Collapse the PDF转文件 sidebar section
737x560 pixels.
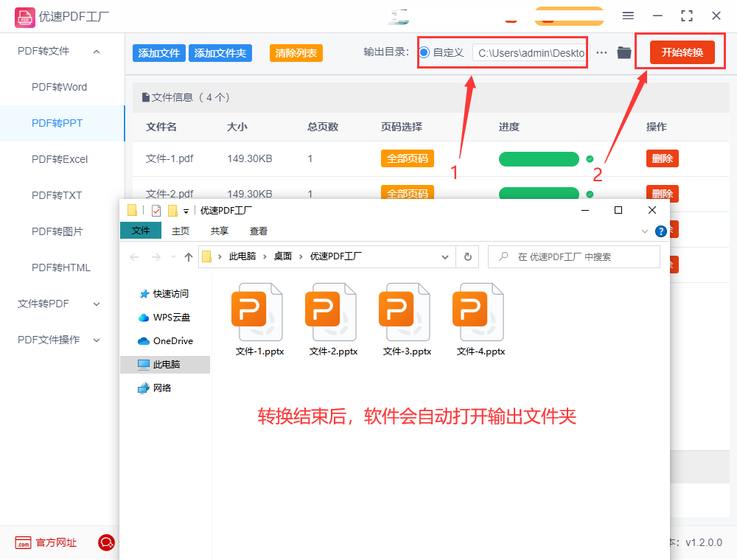coord(97,52)
